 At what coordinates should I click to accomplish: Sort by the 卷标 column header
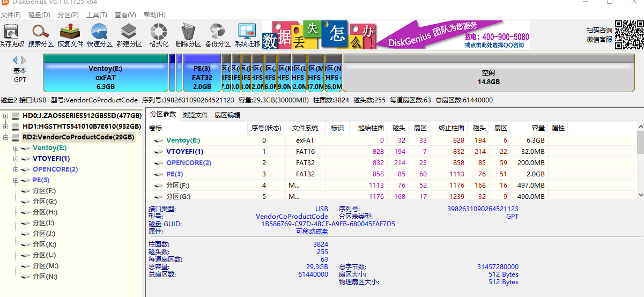[x=198, y=128]
